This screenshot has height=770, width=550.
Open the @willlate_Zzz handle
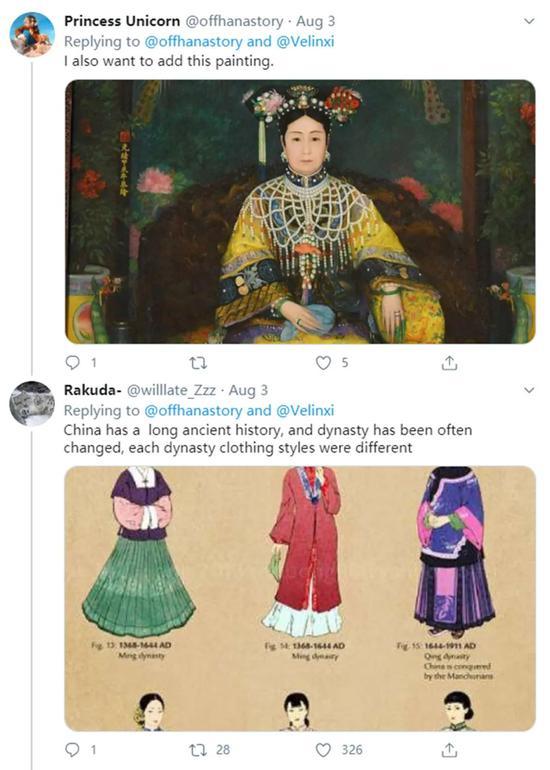coord(171,390)
